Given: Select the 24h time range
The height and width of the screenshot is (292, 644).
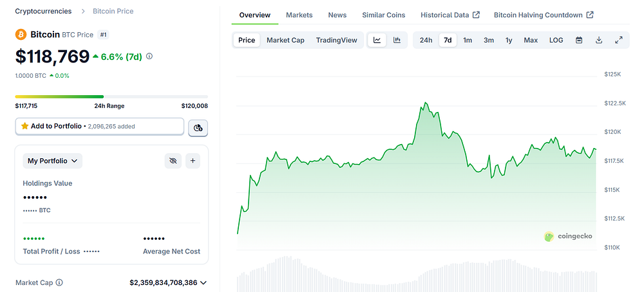Looking at the screenshot, I should [x=426, y=40].
